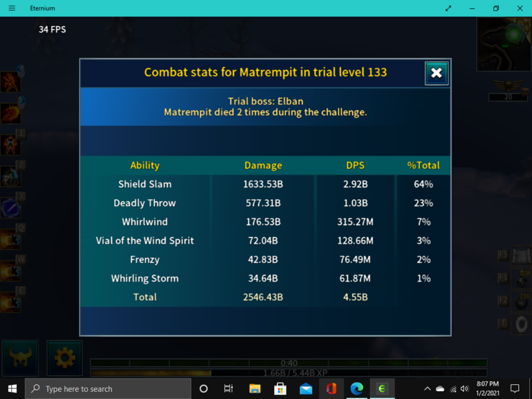
Task: Trigger the E ability slot
Action: pyautogui.click(x=11, y=301)
